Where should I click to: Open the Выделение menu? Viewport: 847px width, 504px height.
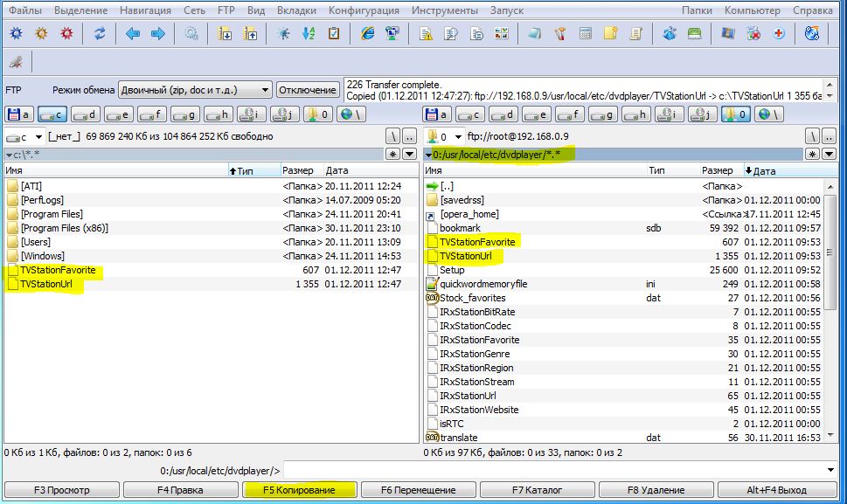81,10
